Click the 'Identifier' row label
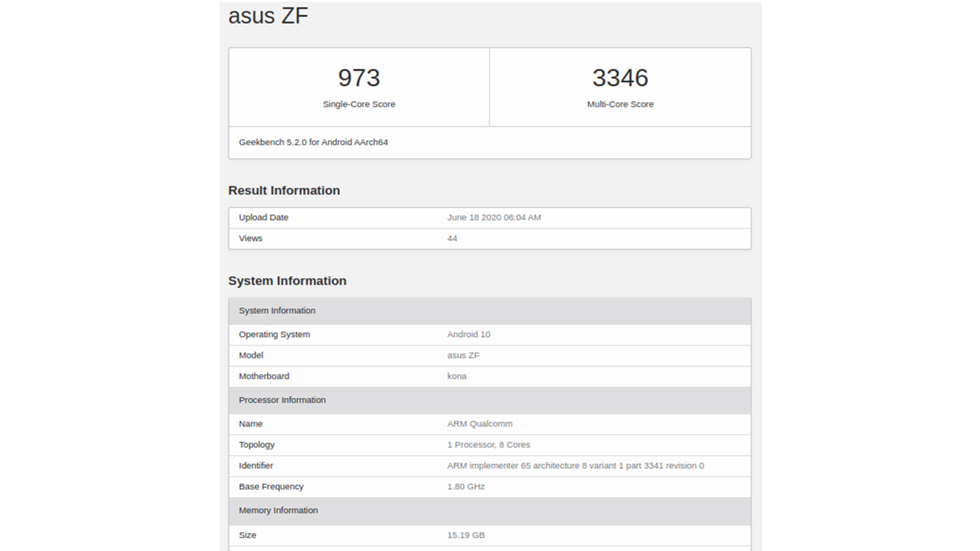The width and height of the screenshot is (980, 551). coord(256,465)
